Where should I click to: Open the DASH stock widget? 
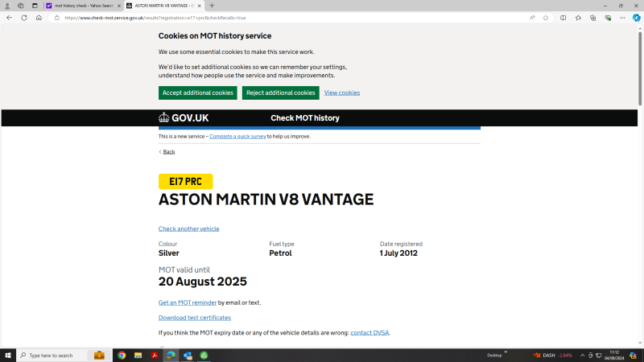tap(553, 356)
